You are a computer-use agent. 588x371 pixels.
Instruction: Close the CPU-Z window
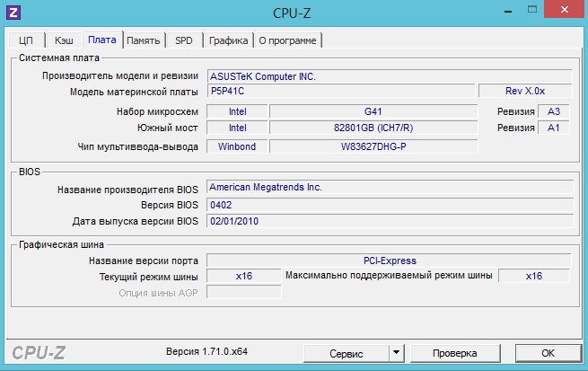click(x=565, y=10)
